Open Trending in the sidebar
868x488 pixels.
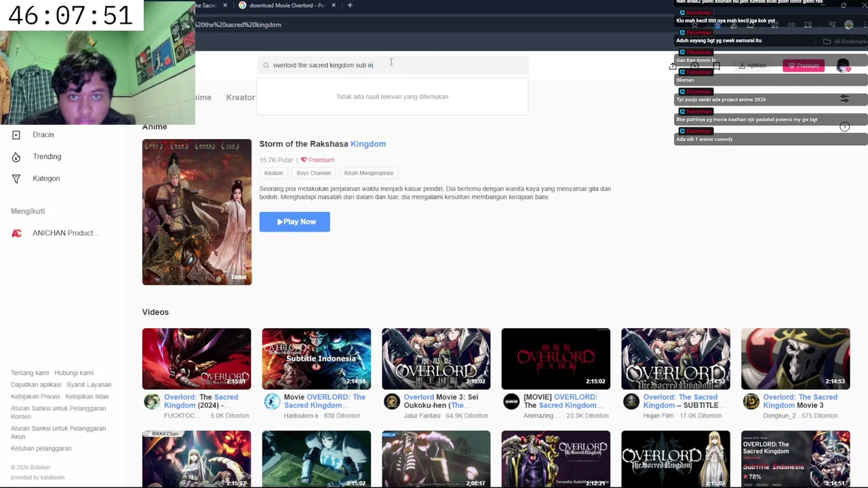(x=47, y=157)
